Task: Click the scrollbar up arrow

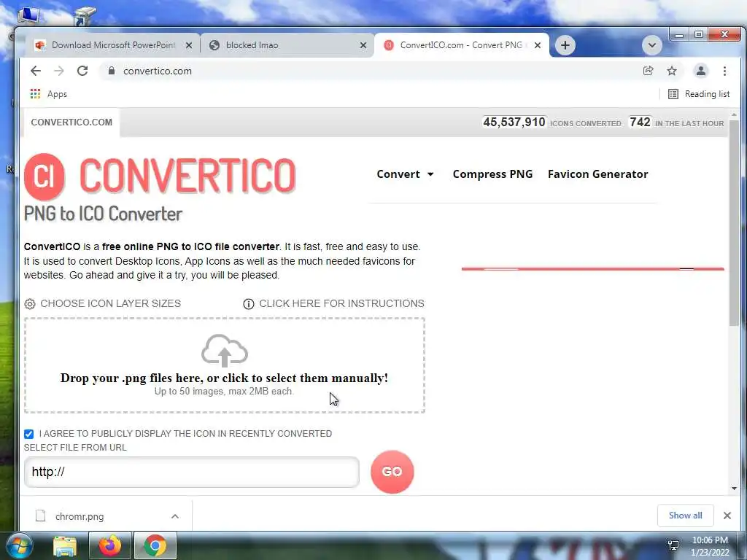Action: [734, 114]
